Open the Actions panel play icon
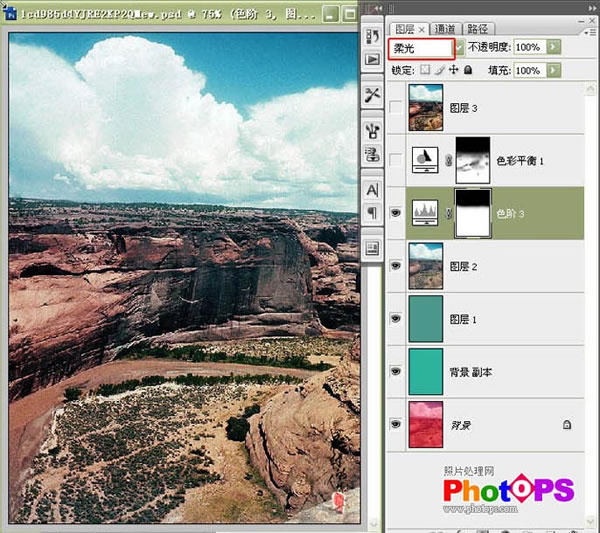 point(372,59)
